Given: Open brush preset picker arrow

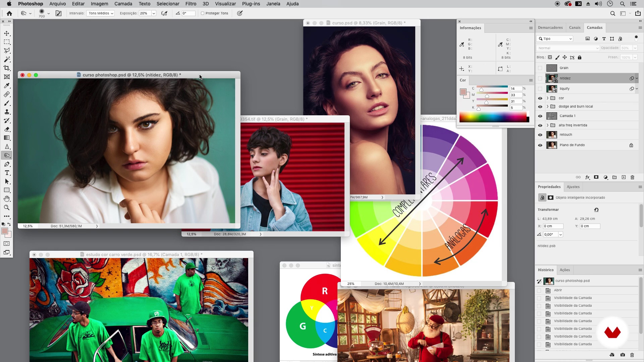Looking at the screenshot, I should pos(49,13).
